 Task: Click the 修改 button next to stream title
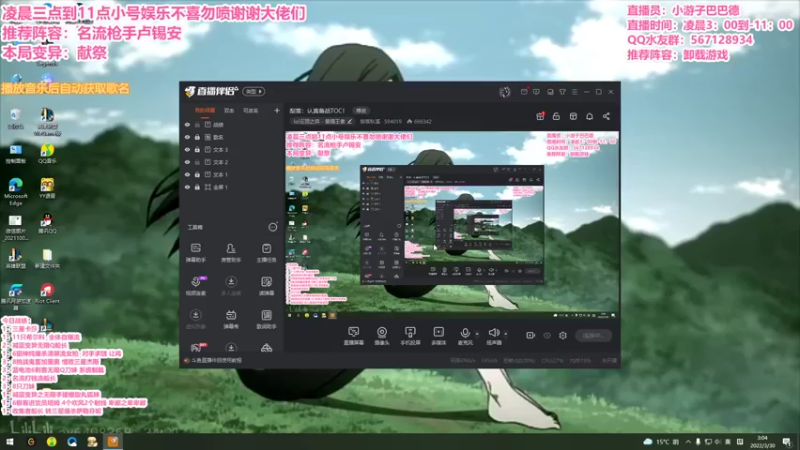[362, 110]
